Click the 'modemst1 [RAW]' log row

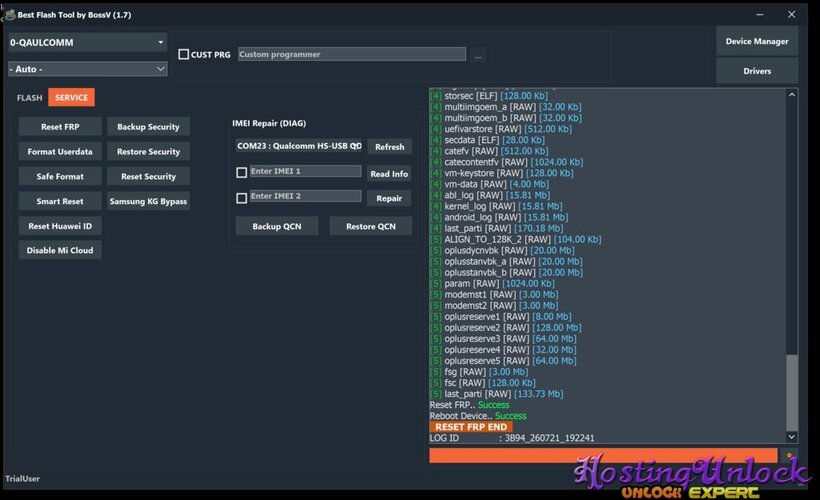(x=494, y=294)
